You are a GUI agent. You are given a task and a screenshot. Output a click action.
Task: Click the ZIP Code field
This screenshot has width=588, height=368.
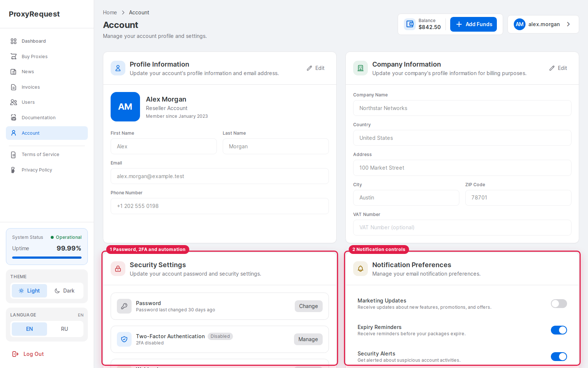pyautogui.click(x=518, y=198)
